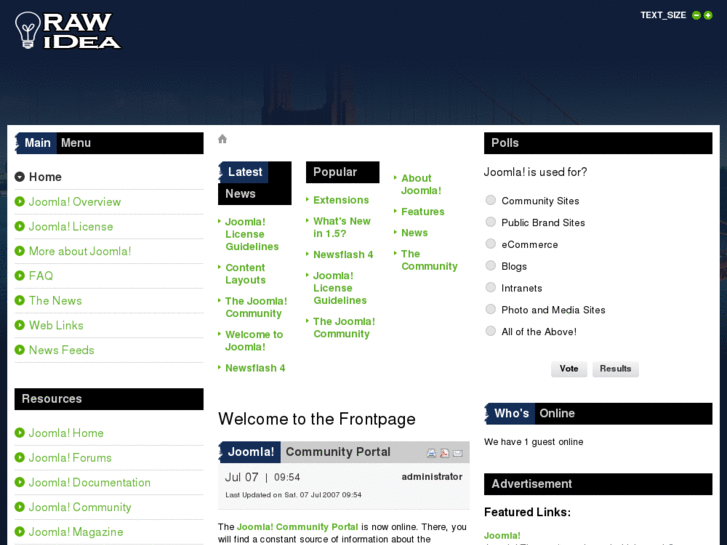Open News Feeds menu item

pos(62,350)
